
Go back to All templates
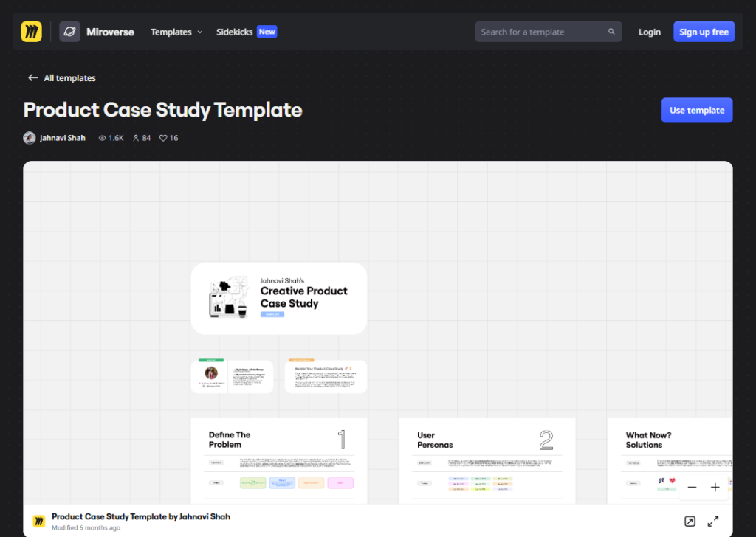point(70,78)
